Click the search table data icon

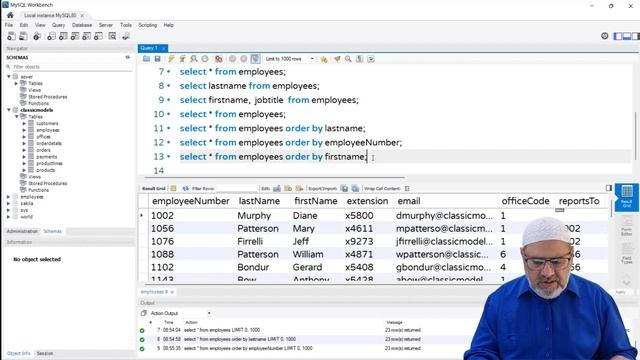pos(112,36)
